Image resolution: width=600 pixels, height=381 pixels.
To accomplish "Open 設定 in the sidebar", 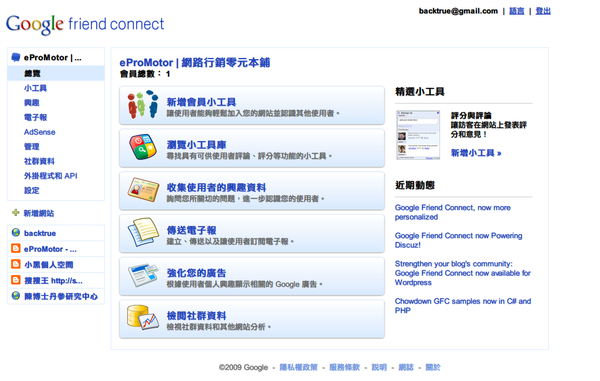I will 31,190.
